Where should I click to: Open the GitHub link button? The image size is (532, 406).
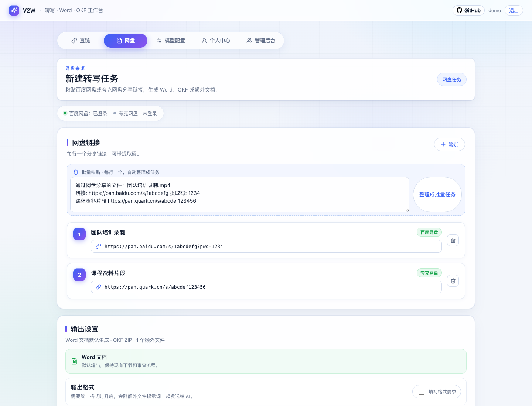point(469,10)
